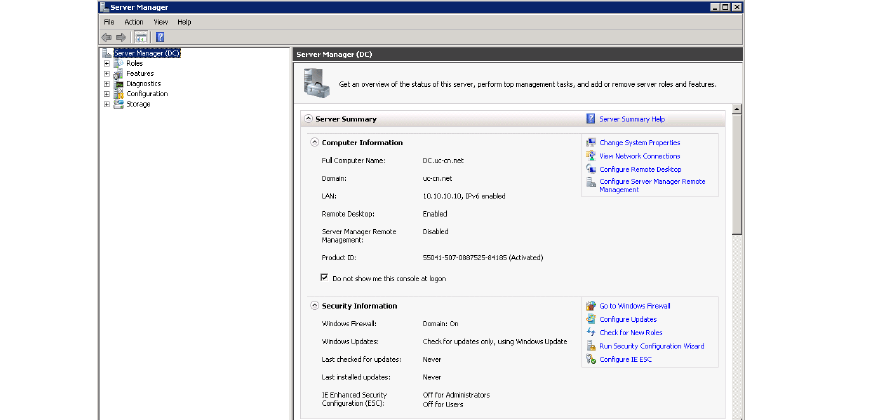
Task: Select Diagnostics in the console tree
Action: tap(143, 83)
